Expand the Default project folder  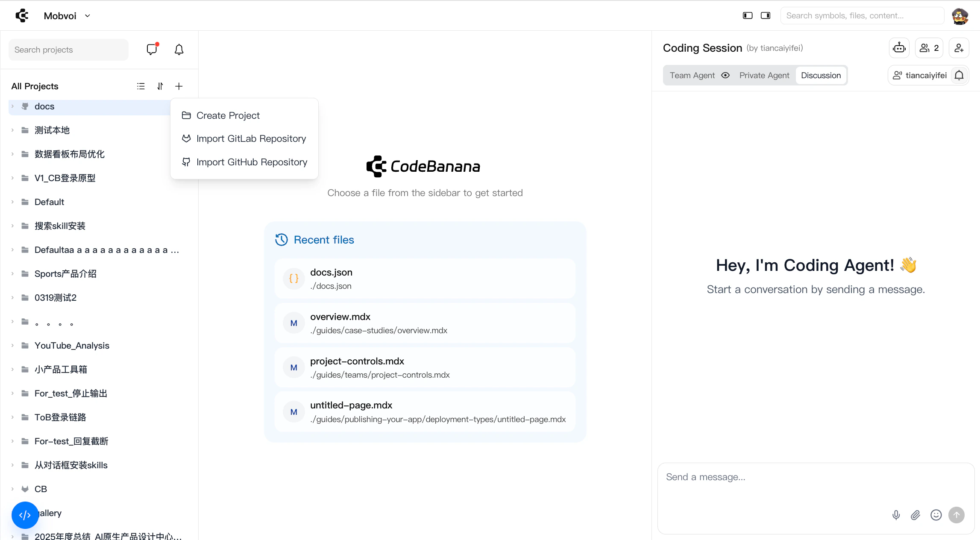12,202
